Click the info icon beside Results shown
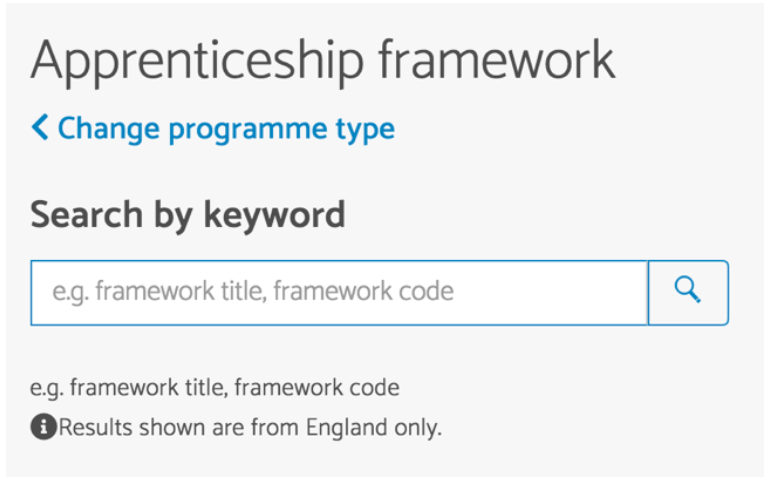Viewport: 778px width, 492px height. 44,427
